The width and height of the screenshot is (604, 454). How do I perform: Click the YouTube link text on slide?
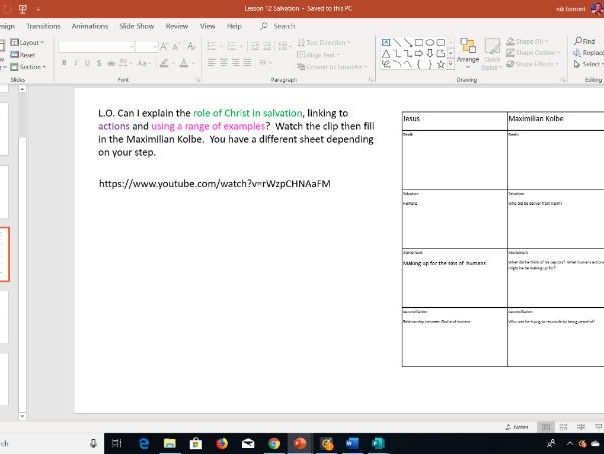(214, 184)
